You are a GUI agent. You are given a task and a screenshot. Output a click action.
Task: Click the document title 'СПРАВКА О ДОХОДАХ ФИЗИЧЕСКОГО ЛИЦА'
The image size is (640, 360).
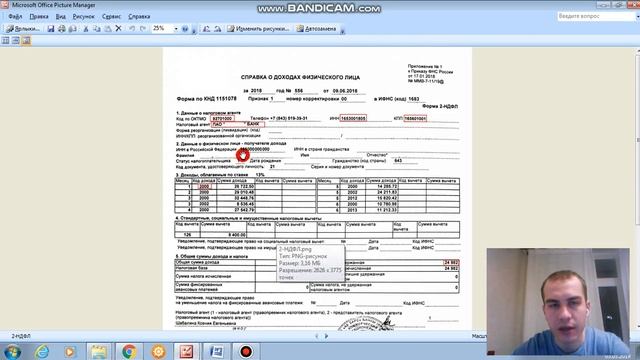coord(300,77)
